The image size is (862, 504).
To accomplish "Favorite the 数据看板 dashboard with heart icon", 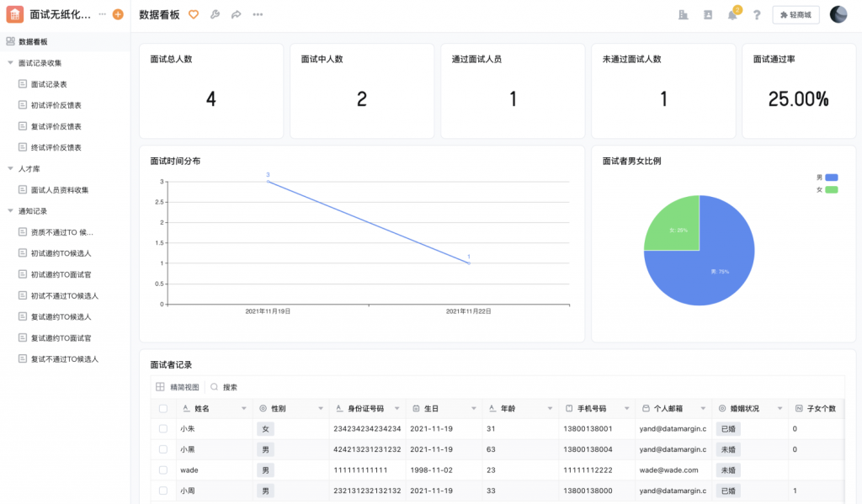I will pos(194,14).
